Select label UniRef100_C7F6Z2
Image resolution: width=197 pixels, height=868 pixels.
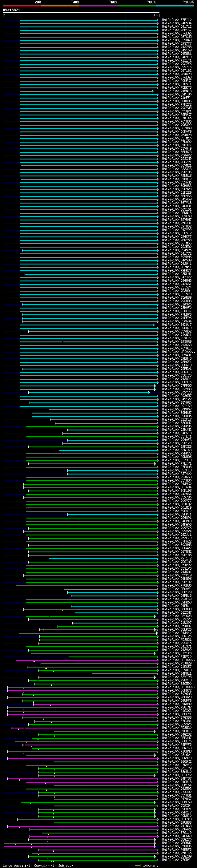point(176,542)
